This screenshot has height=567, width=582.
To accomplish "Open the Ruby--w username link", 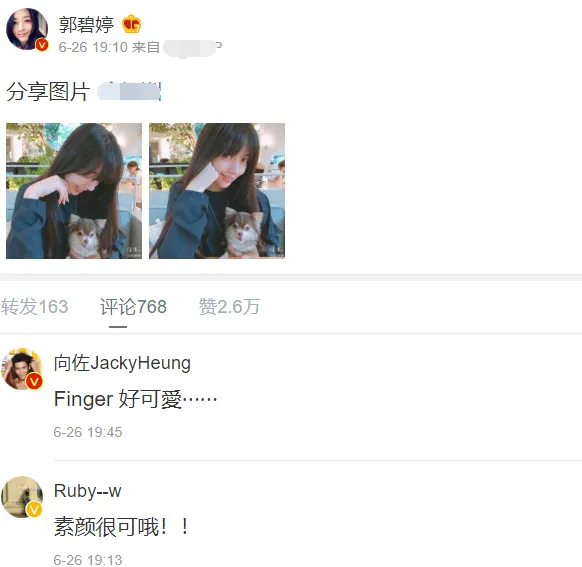I will 88,491.
